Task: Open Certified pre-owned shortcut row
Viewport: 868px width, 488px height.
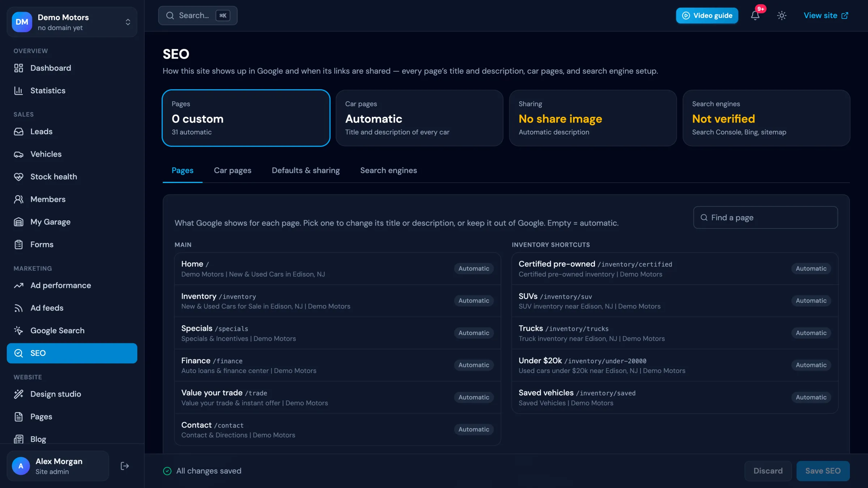Action: (675, 269)
